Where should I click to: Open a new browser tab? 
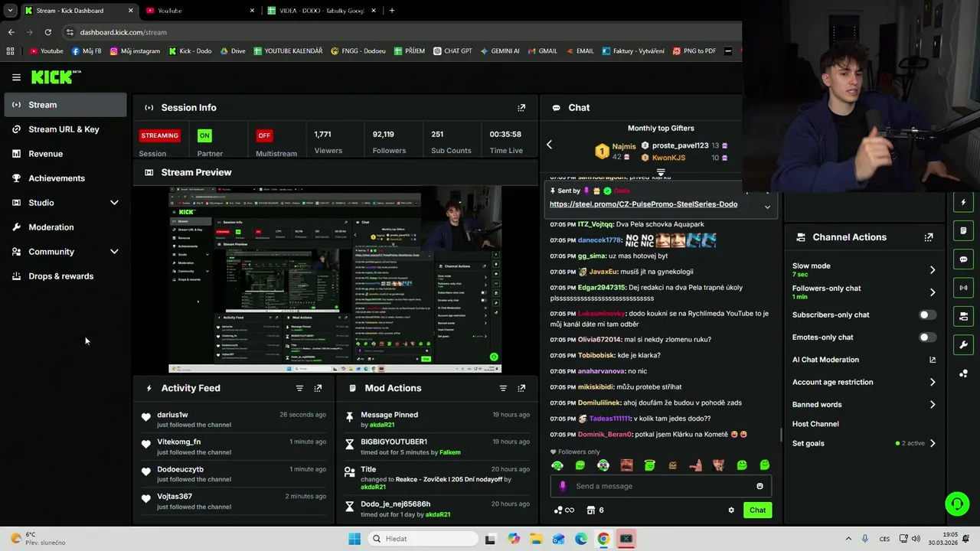[392, 11]
